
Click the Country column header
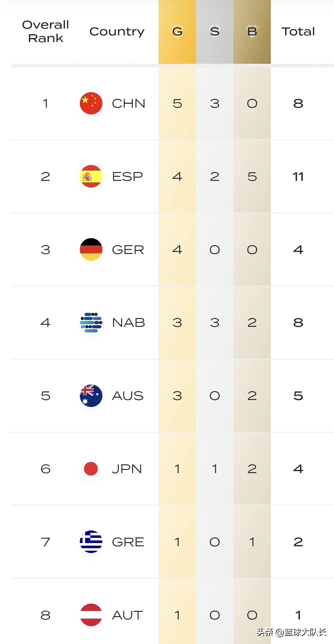[117, 32]
